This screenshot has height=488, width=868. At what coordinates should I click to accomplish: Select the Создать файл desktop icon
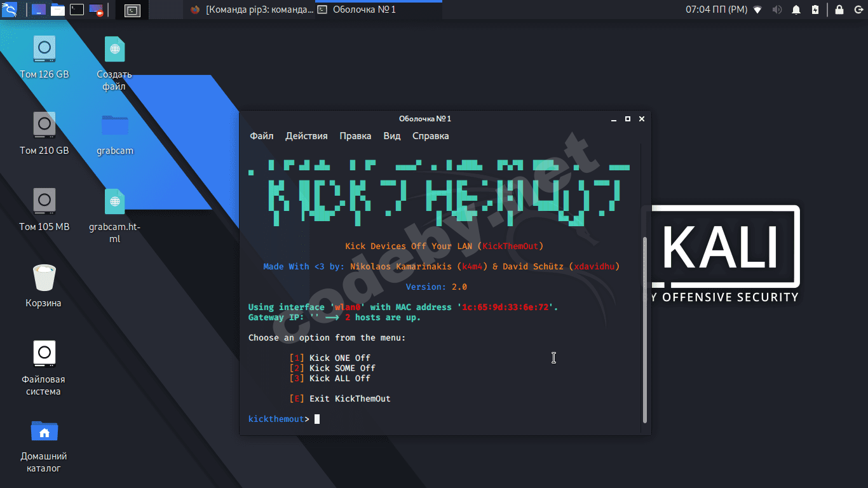point(114,64)
